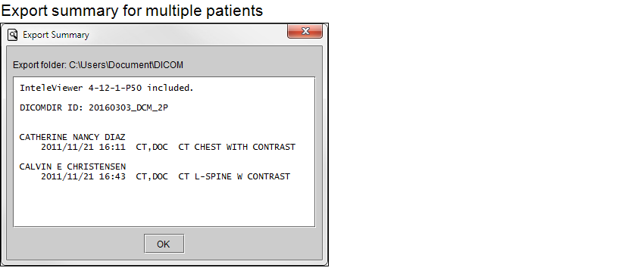This screenshot has height=274, width=644.
Task: Click the gray panel beside OK button
Action: pyautogui.click(x=246, y=244)
